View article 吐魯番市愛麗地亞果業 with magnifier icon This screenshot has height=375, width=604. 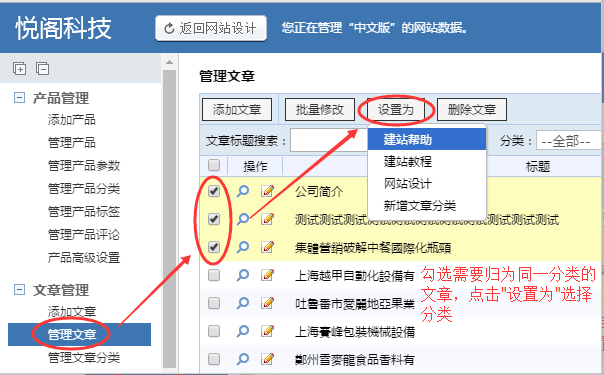point(243,303)
